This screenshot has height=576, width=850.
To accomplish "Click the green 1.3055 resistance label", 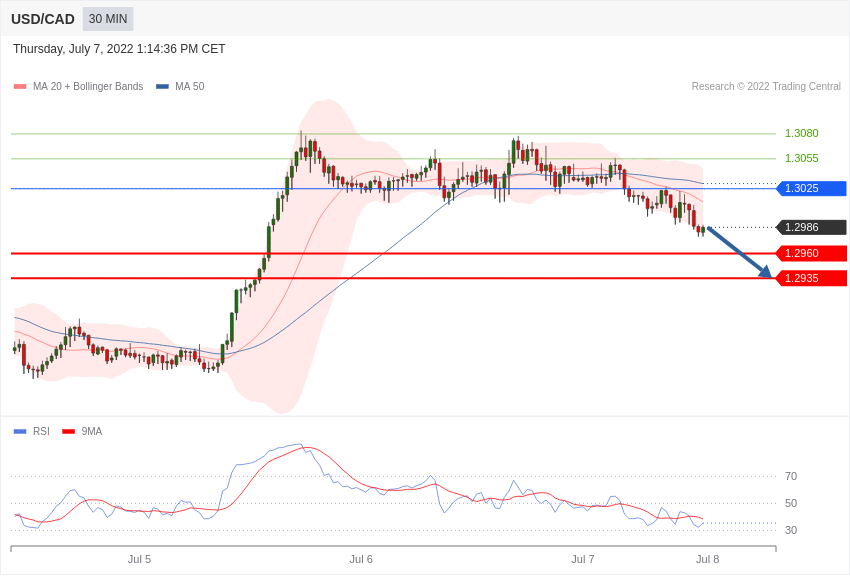I will click(x=801, y=158).
